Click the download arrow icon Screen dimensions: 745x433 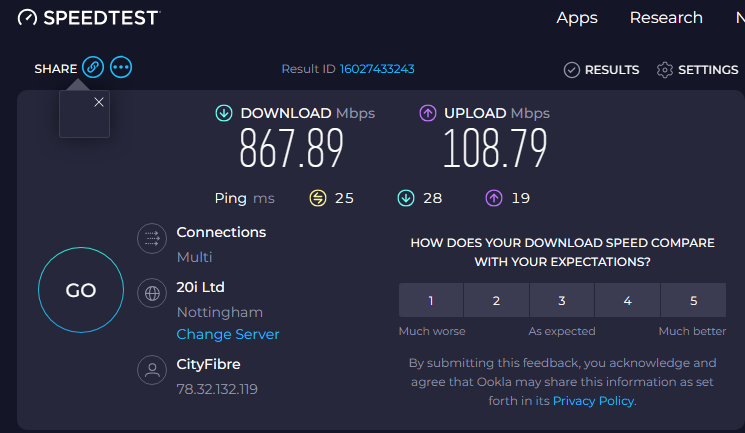(x=224, y=114)
